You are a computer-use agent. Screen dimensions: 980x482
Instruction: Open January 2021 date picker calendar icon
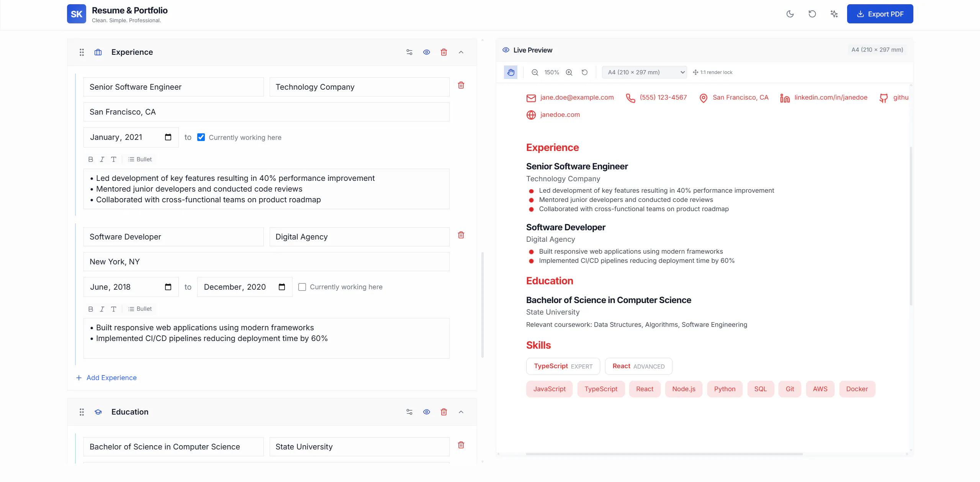point(168,137)
